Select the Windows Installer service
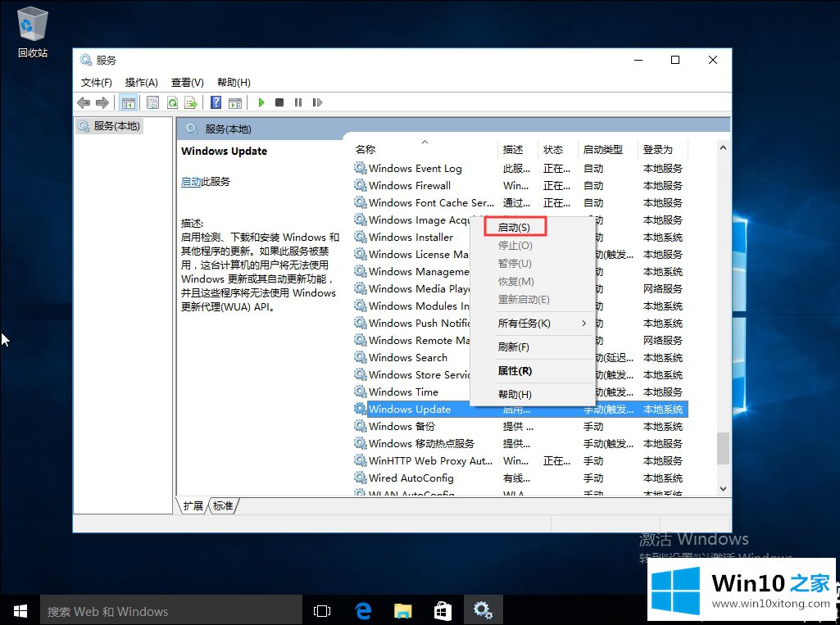 pyautogui.click(x=411, y=237)
